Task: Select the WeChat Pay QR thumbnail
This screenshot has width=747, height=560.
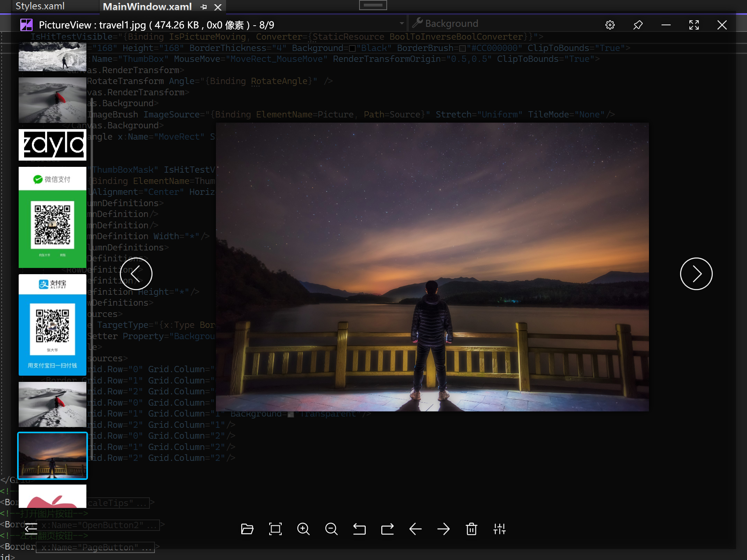Action: (x=53, y=217)
